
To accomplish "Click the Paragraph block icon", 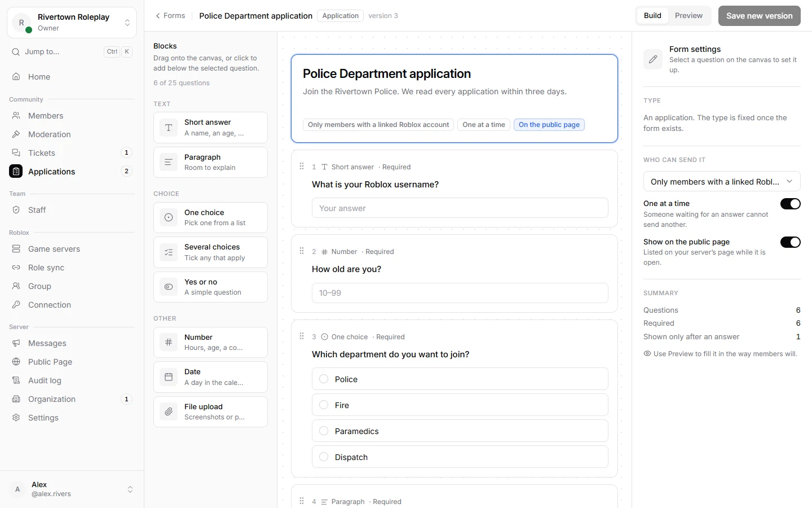I will (169, 163).
